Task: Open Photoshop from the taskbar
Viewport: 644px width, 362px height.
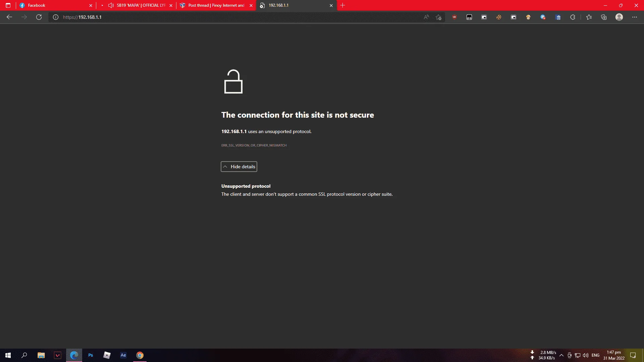Action: click(x=91, y=355)
